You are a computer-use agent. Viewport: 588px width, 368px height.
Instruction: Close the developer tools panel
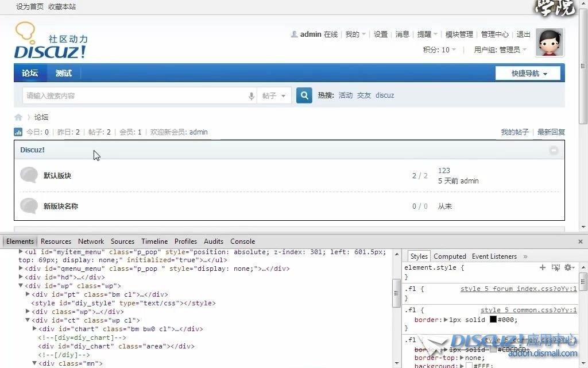580,241
